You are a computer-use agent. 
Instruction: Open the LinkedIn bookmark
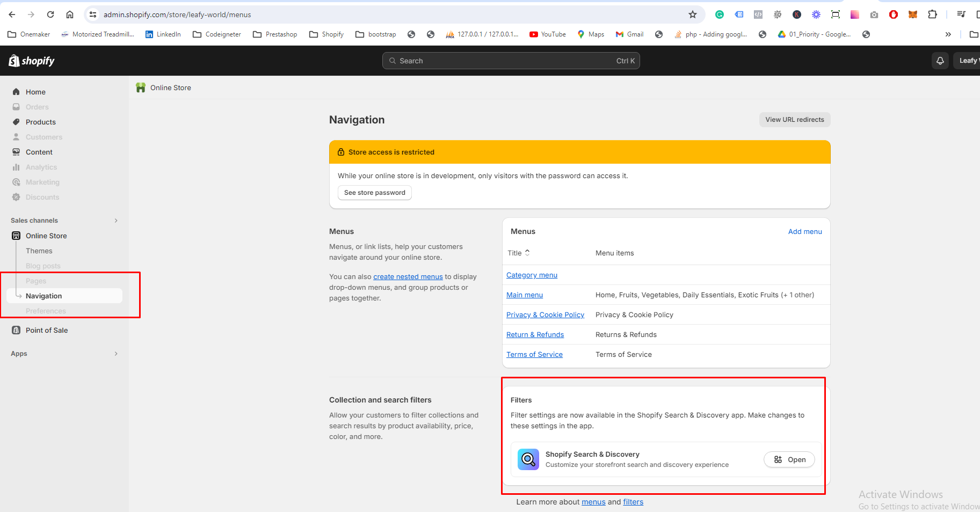[x=163, y=34]
